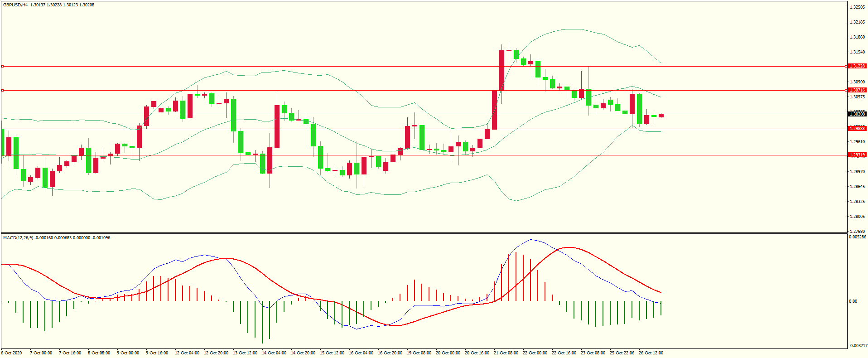Click the 1.29610 price scale value
Viewport: 868px width, 358px height.
click(858, 142)
